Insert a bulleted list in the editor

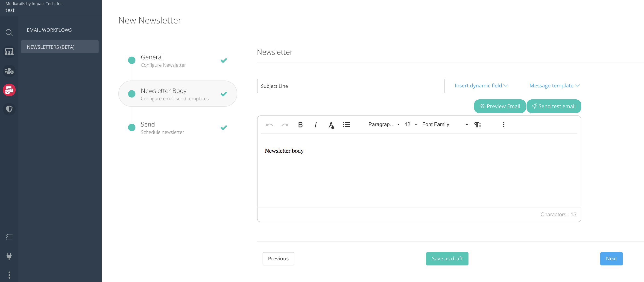tap(346, 124)
